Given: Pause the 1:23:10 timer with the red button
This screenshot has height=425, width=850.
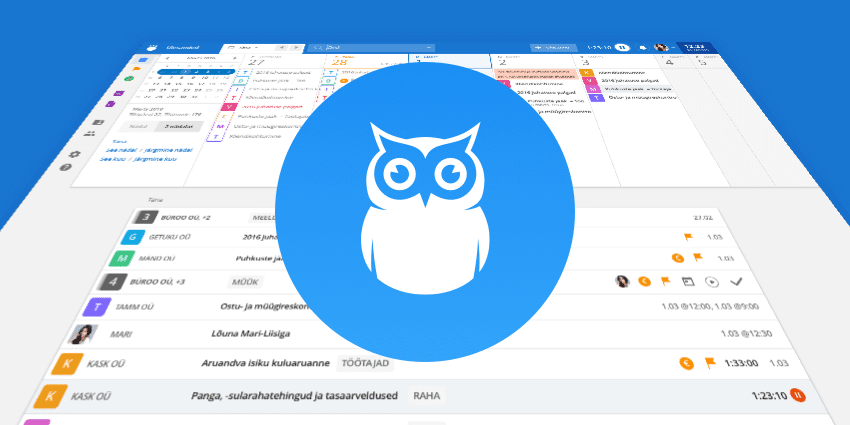Looking at the screenshot, I should tap(798, 396).
